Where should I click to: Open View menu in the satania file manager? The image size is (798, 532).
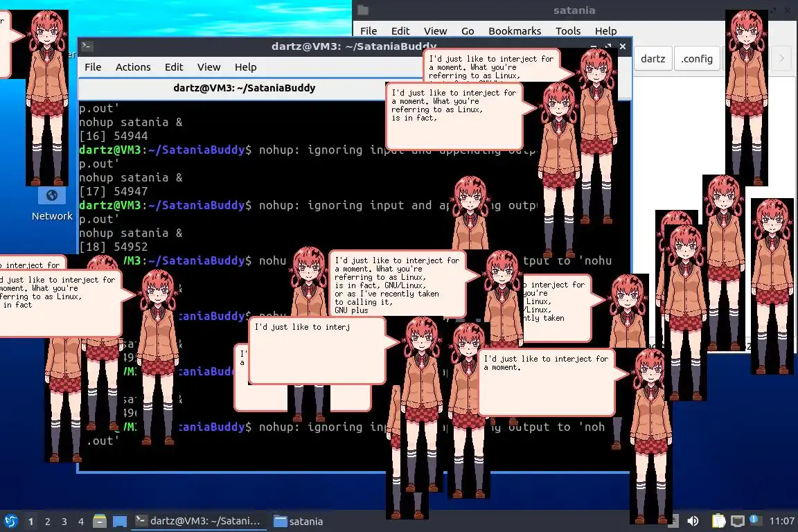click(x=435, y=31)
